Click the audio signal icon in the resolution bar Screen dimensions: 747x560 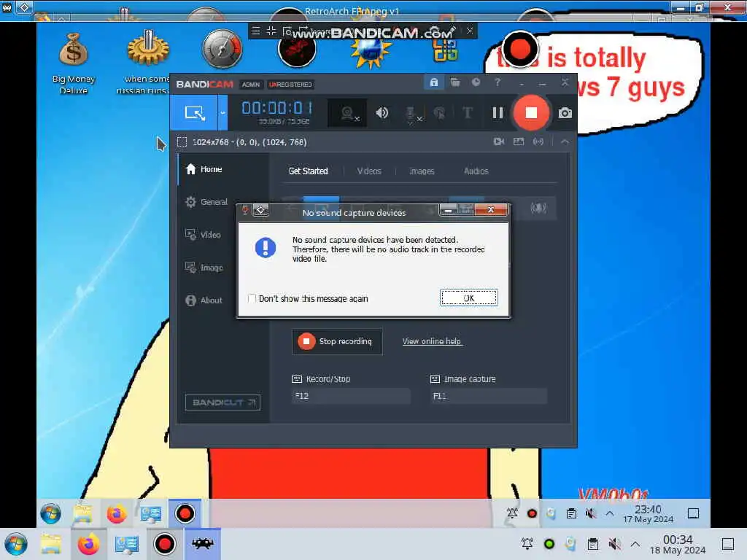(x=538, y=142)
